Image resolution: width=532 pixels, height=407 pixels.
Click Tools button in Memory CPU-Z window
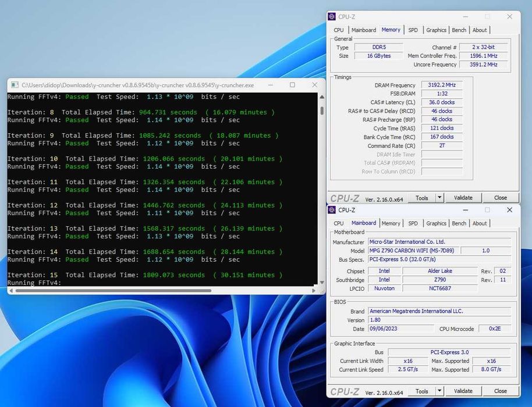[422, 198]
